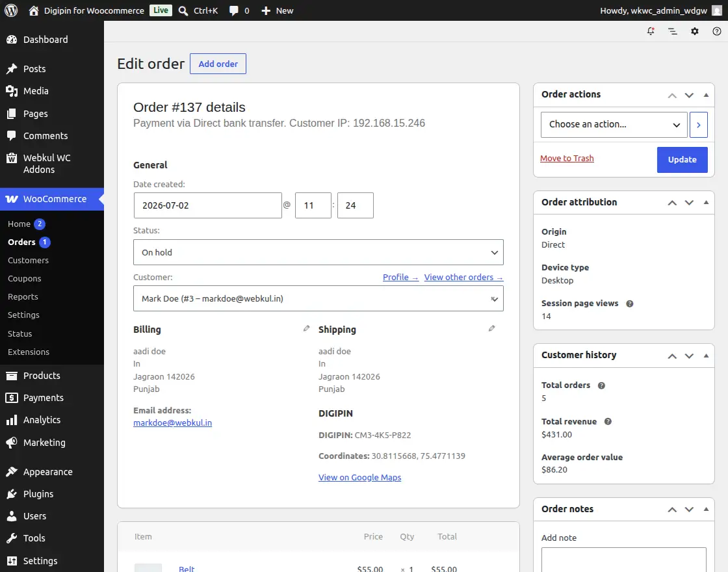
Task: Click the markdoe@webkul.in email link
Action: click(172, 423)
